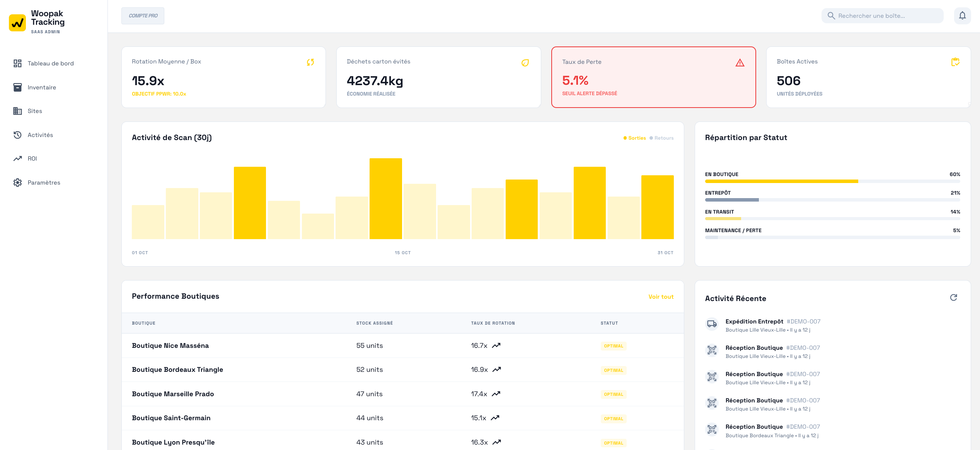Go to the Sites section
The height and width of the screenshot is (450, 980).
[x=35, y=111]
